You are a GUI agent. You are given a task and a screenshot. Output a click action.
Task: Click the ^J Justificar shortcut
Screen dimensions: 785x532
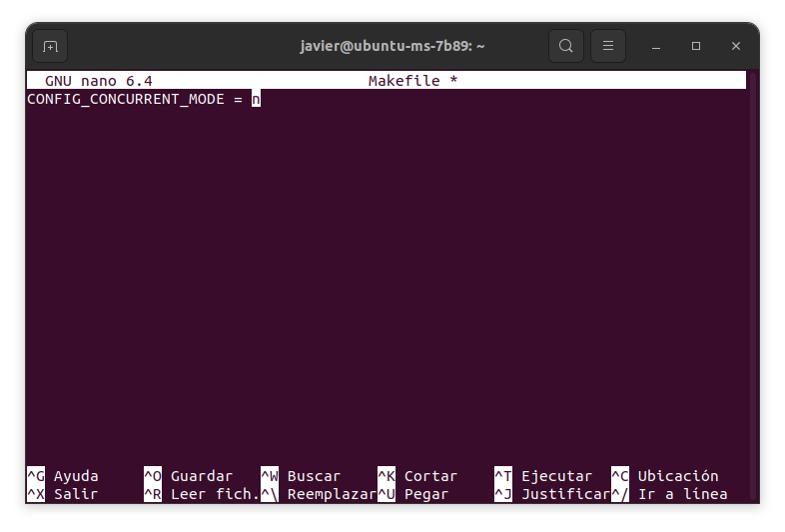click(552, 494)
